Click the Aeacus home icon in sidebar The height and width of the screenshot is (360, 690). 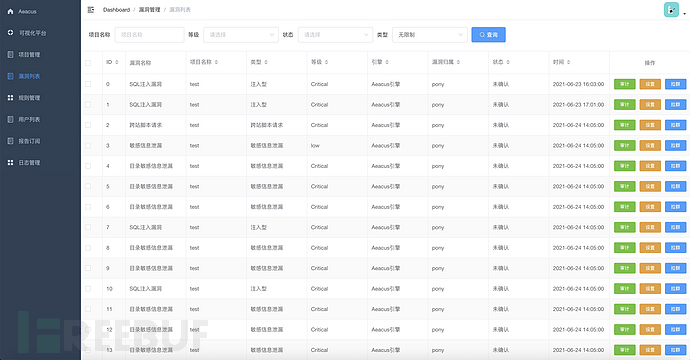pos(11,11)
